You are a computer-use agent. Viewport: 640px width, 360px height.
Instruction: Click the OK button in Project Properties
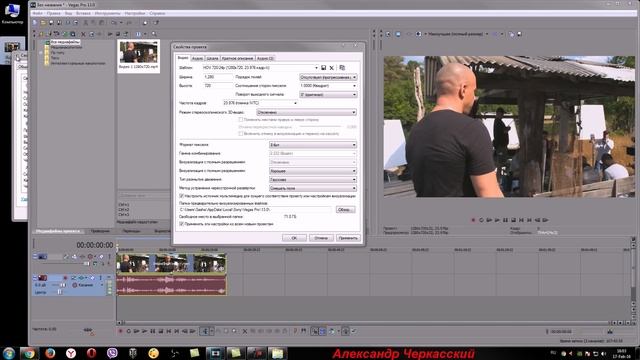tap(294, 238)
